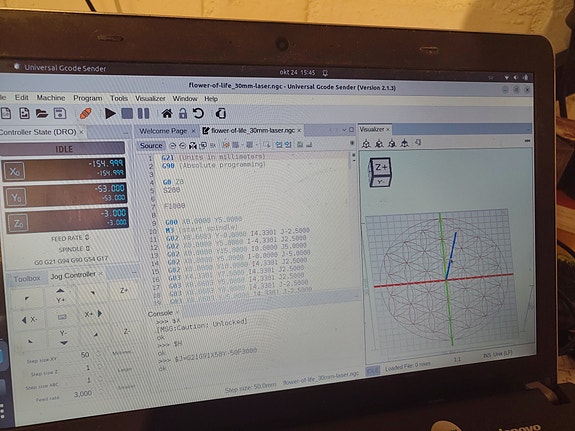Screen dimensions: 575x431
Task: Toggle the jog units Millimeters button
Action: click(x=121, y=353)
